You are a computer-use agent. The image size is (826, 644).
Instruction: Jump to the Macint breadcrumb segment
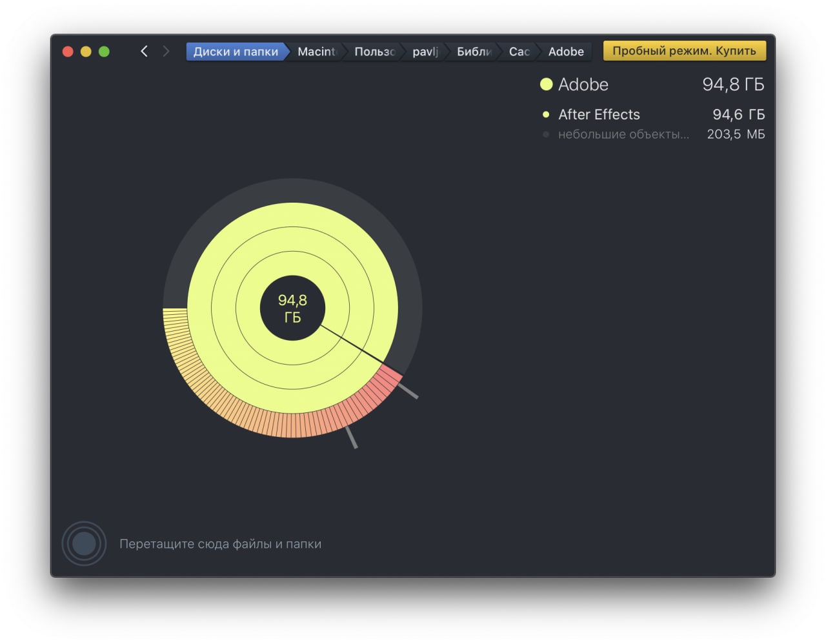tap(316, 52)
